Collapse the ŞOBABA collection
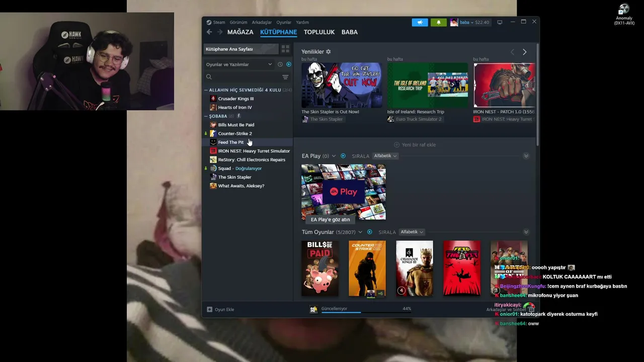Viewport: 644px width, 362px height. coord(206,116)
